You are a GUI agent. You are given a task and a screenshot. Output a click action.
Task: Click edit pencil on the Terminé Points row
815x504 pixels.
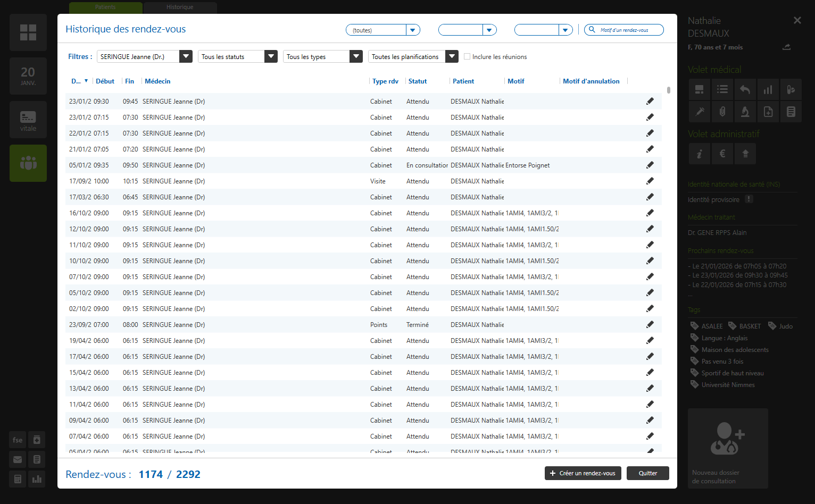650,325
